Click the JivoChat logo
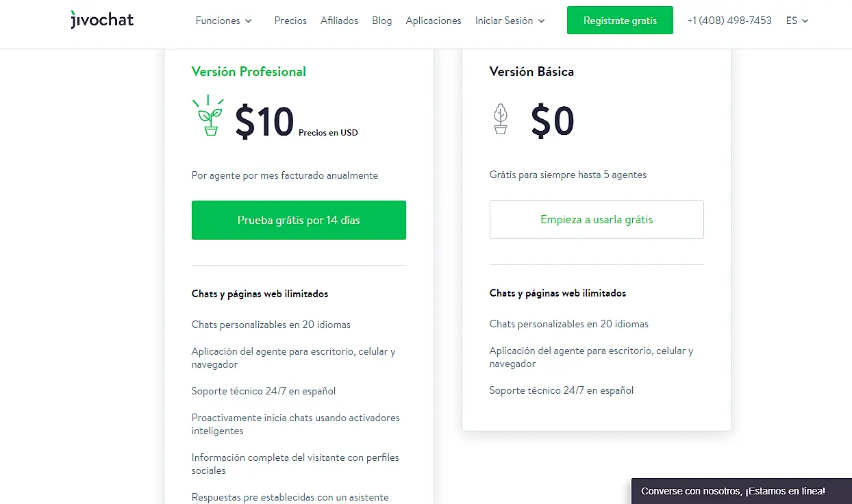852x504 pixels. 102,20
